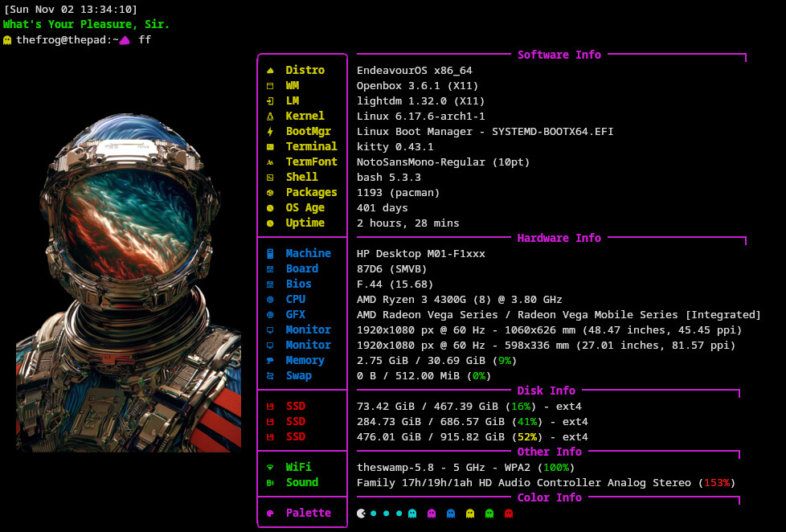Click the astronaut helmet image
The image size is (786, 532).
[129, 281]
